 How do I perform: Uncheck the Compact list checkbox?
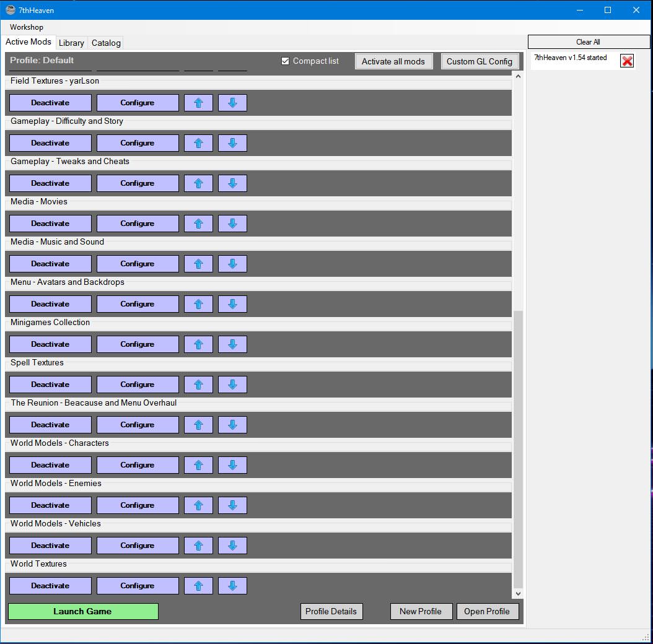(x=285, y=61)
